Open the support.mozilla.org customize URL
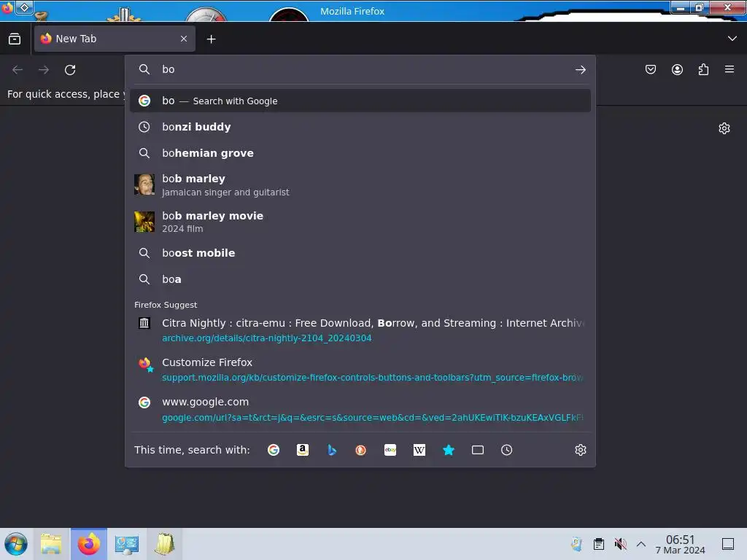This screenshot has height=560, width=747. [x=372, y=378]
